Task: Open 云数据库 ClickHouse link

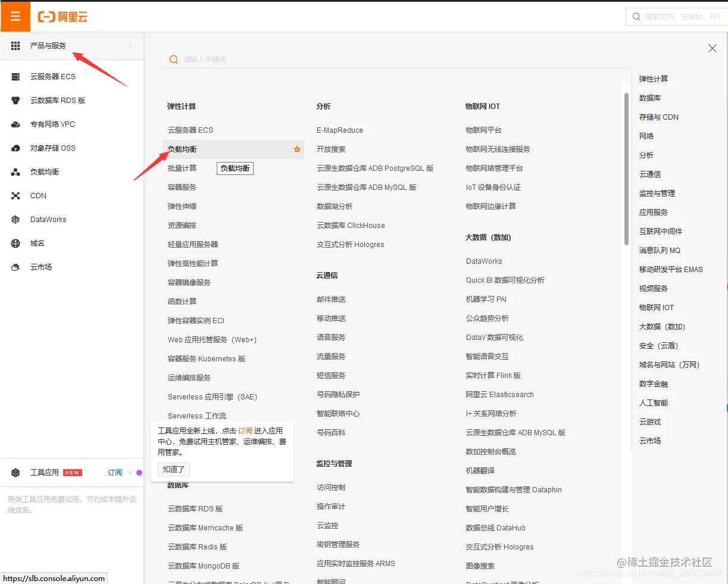Action: click(351, 226)
